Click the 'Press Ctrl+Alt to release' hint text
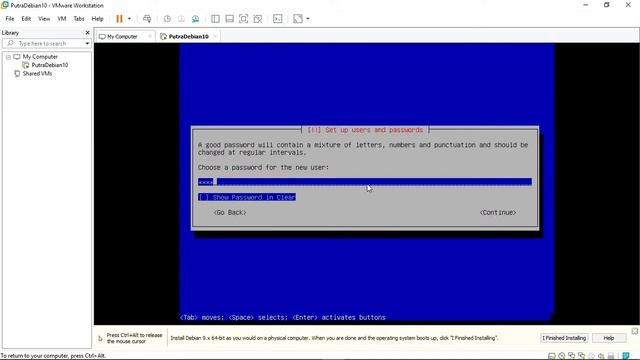Image resolution: width=640 pixels, height=360 pixels. pyautogui.click(x=134, y=338)
